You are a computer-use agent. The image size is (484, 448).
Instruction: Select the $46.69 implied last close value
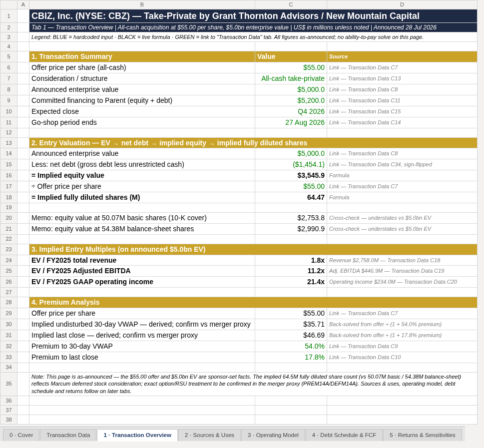click(291, 335)
